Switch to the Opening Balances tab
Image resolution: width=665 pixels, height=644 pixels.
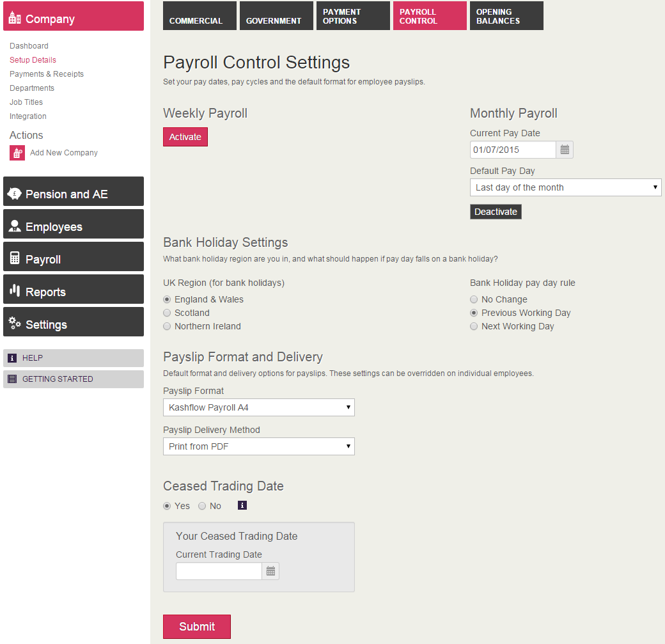[x=506, y=16]
